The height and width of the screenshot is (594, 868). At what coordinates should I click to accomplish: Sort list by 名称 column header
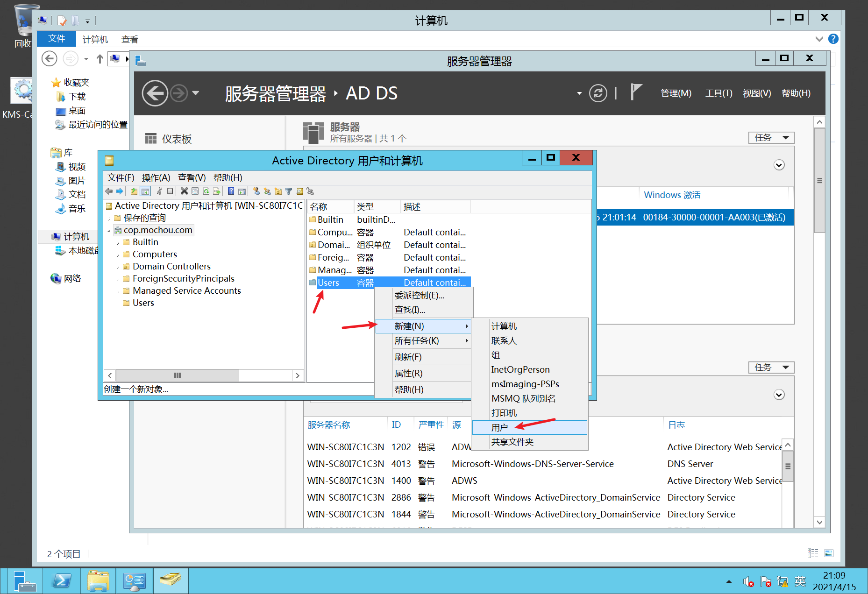point(330,206)
